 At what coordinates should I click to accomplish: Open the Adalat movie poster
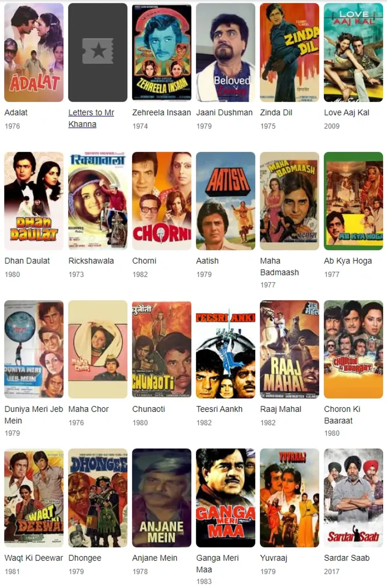[x=34, y=53]
